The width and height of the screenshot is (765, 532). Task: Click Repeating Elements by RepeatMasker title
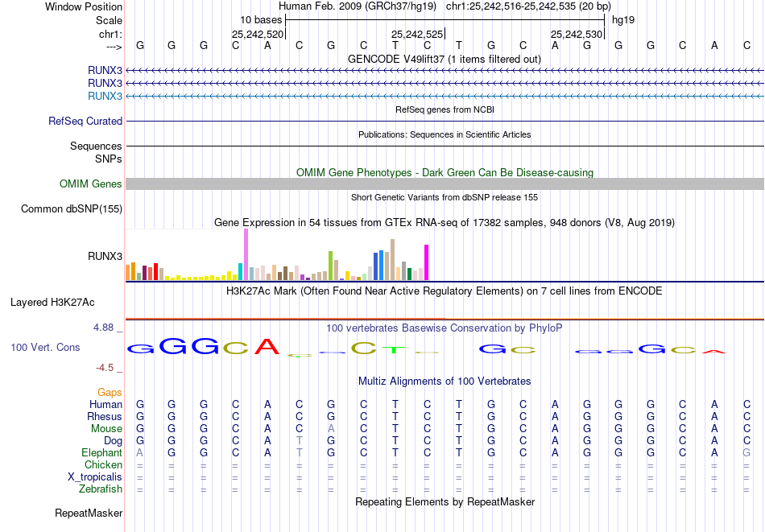pyautogui.click(x=445, y=501)
